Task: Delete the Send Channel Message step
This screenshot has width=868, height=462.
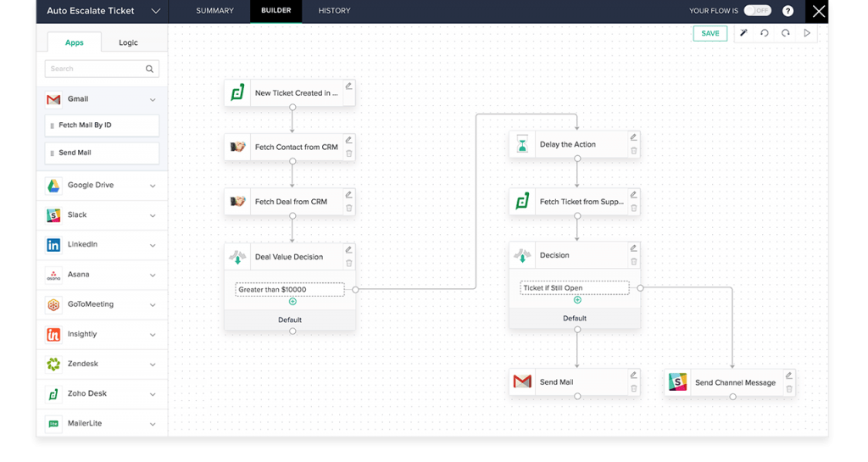Action: click(x=789, y=389)
